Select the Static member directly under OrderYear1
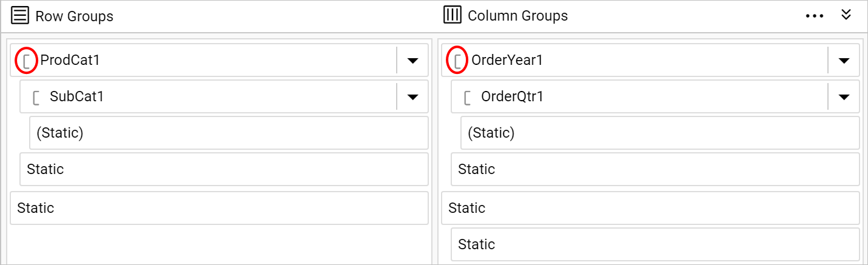The height and width of the screenshot is (265, 868). (655, 169)
